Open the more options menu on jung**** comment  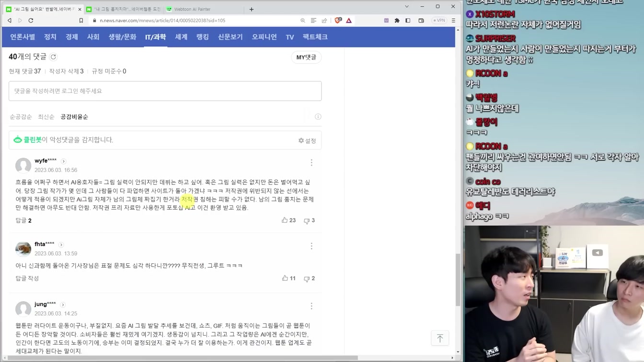(x=311, y=306)
